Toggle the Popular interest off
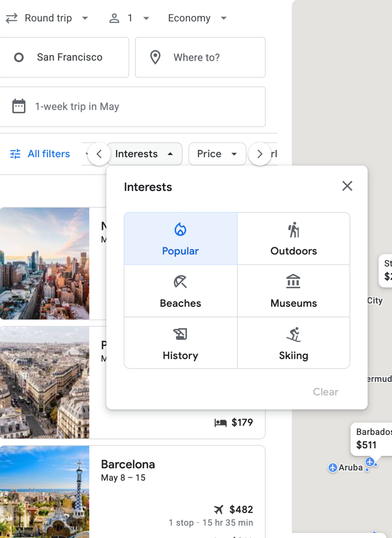 click(x=180, y=238)
